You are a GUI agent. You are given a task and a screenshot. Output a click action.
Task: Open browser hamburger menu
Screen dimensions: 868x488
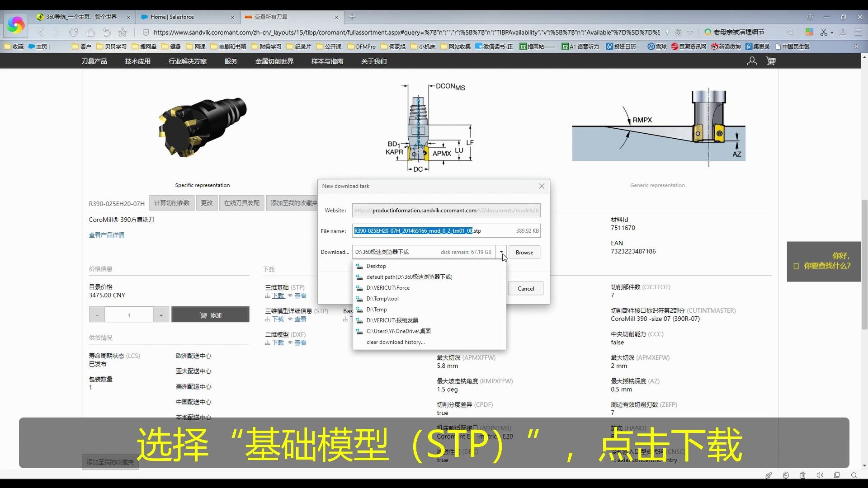click(x=858, y=32)
